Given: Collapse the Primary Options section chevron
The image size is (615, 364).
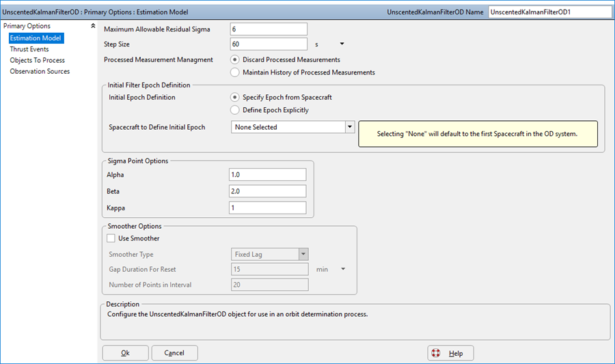Looking at the screenshot, I should [93, 26].
